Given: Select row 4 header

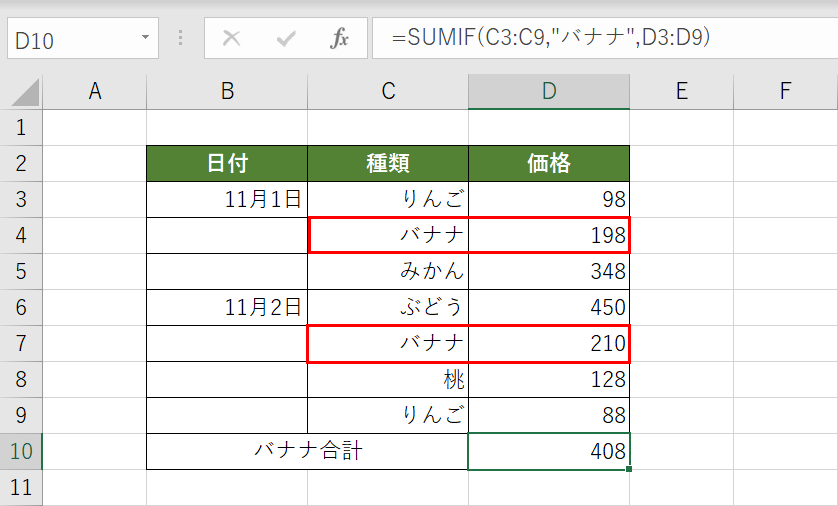Looking at the screenshot, I should point(21,235).
